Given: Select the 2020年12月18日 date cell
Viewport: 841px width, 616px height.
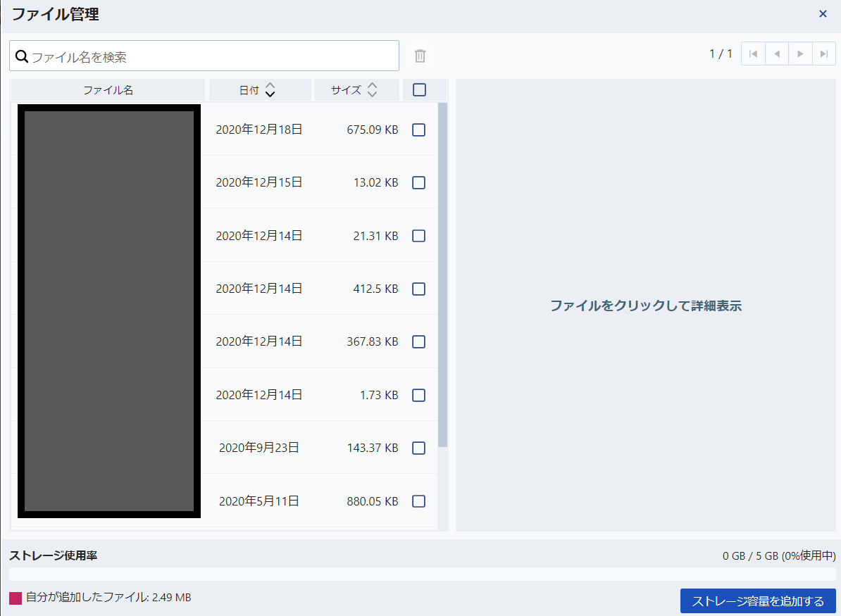Looking at the screenshot, I should [259, 130].
